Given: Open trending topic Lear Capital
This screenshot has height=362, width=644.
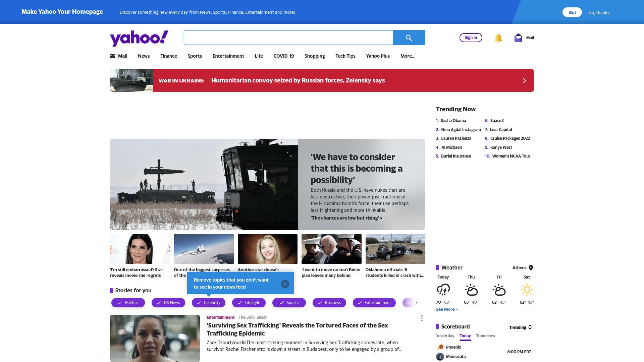Looking at the screenshot, I should tap(501, 130).
